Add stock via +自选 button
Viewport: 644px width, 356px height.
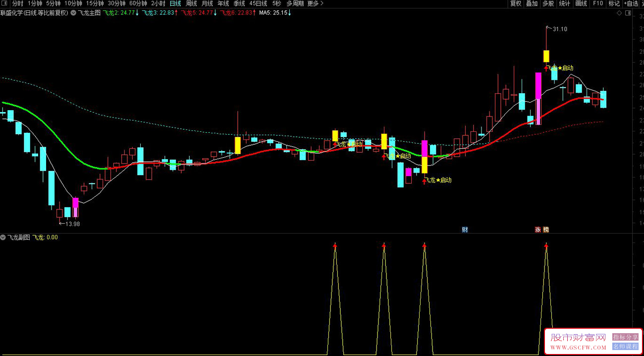(x=632, y=3)
